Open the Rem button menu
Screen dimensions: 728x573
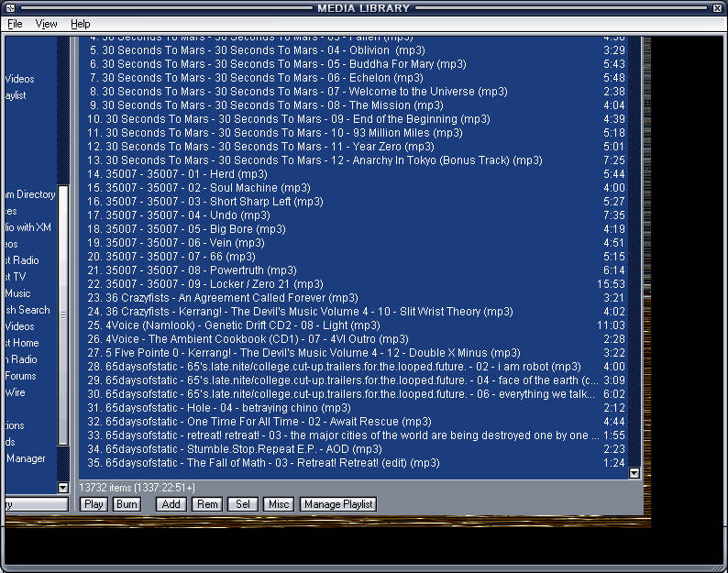coord(207,504)
